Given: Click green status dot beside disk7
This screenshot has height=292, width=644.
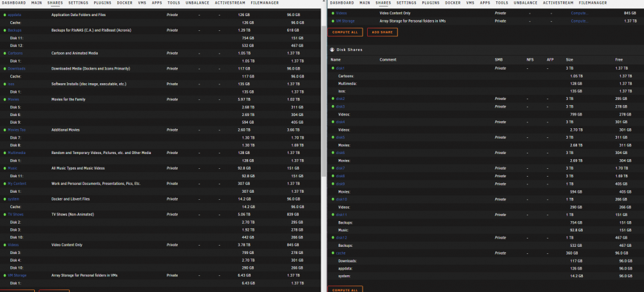Looking at the screenshot, I should 333,168.
